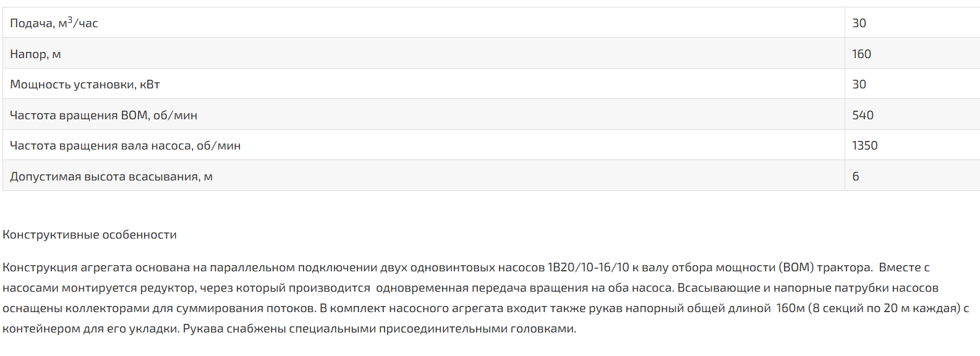The height and width of the screenshot is (356, 980).
Task: Click '160м' in the description paragraph
Action: [791, 308]
